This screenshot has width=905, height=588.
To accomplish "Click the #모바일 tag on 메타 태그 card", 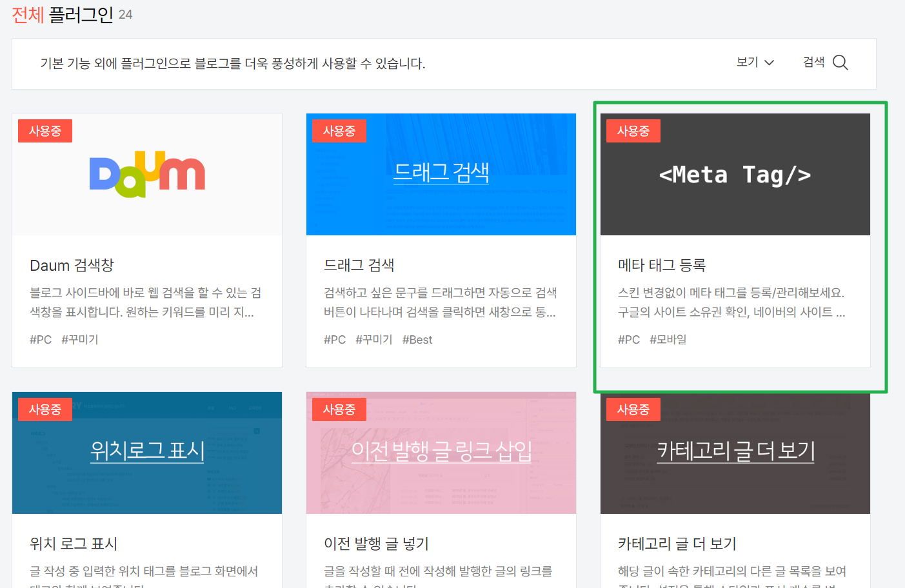I will (668, 340).
